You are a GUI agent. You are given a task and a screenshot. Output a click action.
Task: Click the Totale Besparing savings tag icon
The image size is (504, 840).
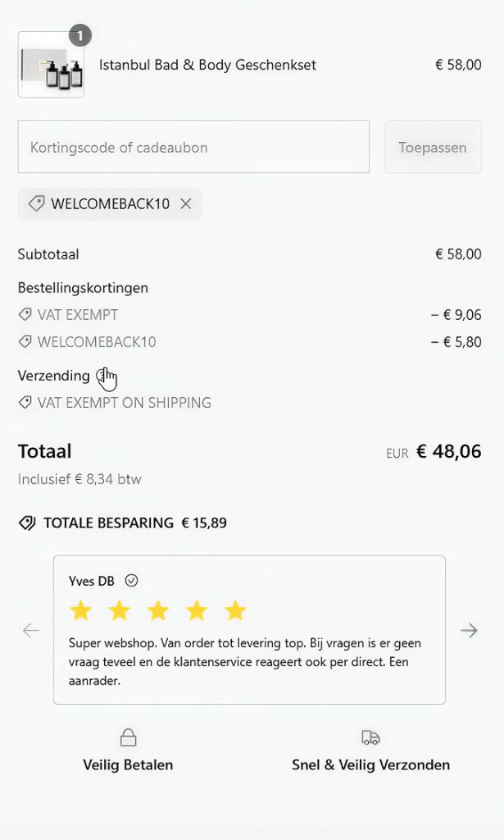pos(27,523)
